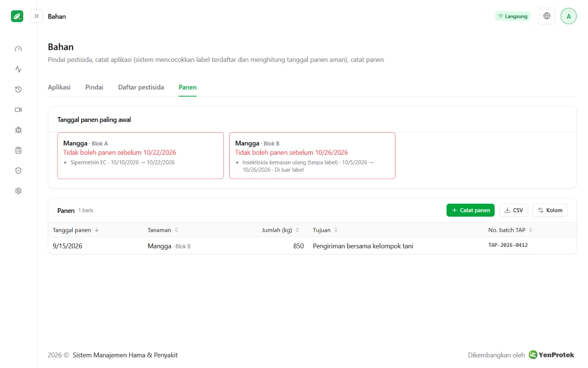Click the Tanggal panen paling awal heading

(x=94, y=120)
